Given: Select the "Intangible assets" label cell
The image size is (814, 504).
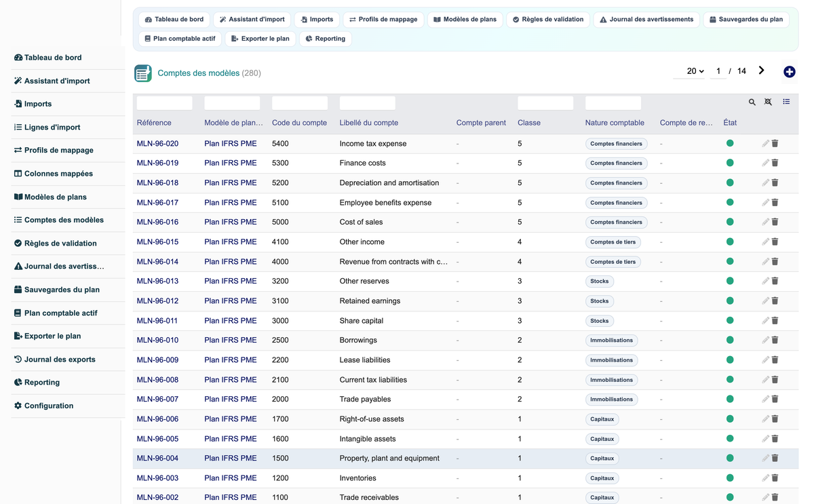Looking at the screenshot, I should click(x=368, y=439).
